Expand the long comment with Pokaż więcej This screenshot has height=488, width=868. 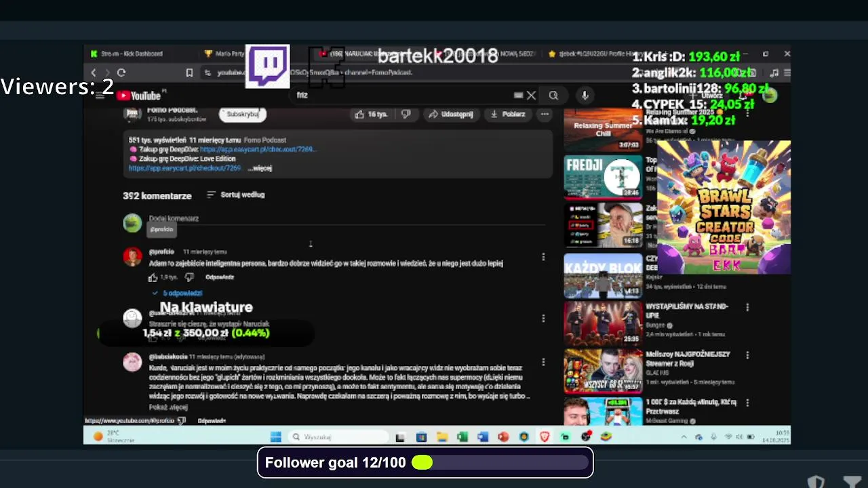point(168,407)
